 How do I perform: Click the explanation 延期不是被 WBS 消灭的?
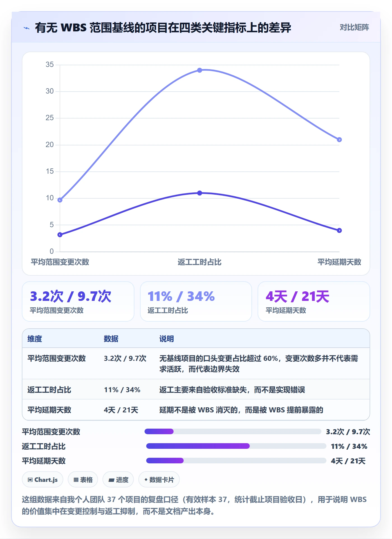coord(241,410)
